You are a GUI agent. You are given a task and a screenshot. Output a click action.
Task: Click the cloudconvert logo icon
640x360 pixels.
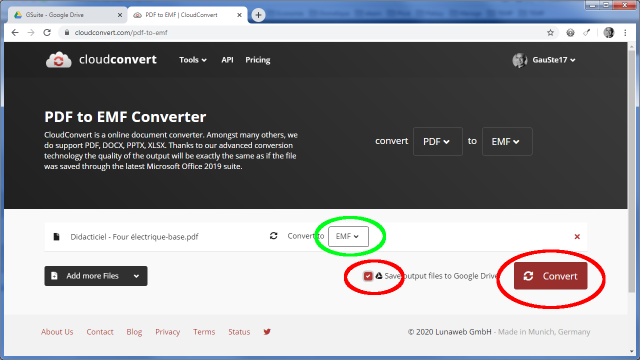[58, 60]
